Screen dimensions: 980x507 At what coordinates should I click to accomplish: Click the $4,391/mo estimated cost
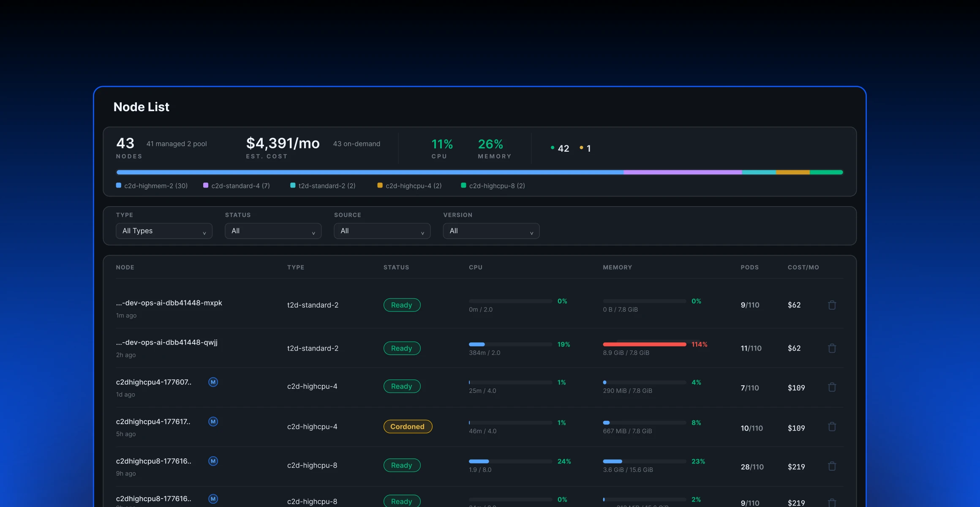pos(283,143)
